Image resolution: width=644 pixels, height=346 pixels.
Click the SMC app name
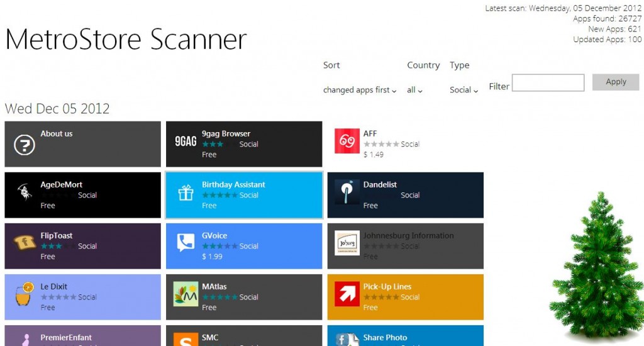point(210,337)
